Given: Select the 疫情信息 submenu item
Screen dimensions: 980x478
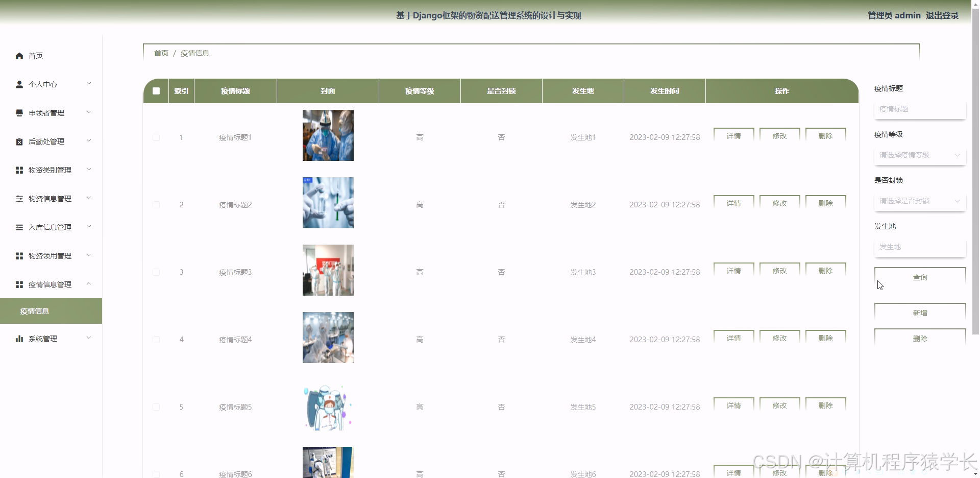Looking at the screenshot, I should (x=51, y=311).
